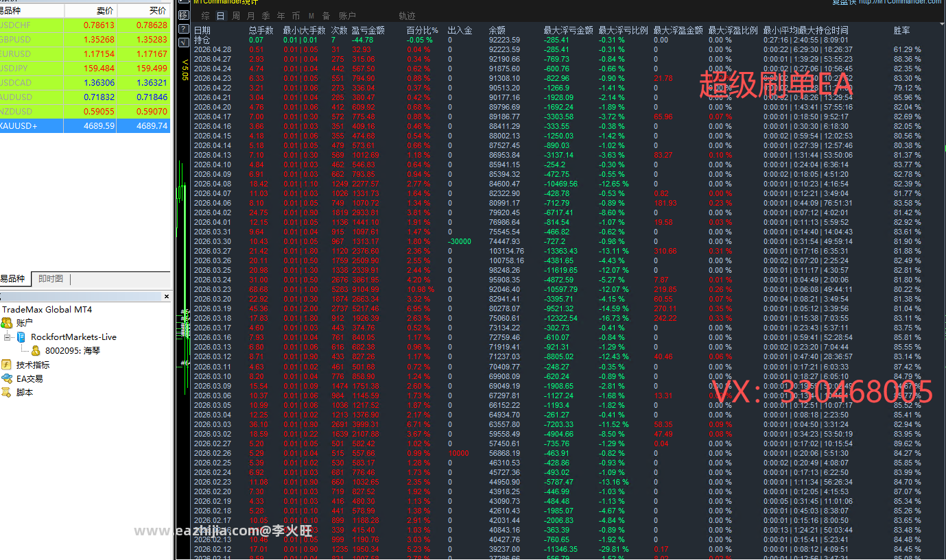Click the 最大浮亏金额 column header
Screen dimensions: 946x560
click(568, 30)
